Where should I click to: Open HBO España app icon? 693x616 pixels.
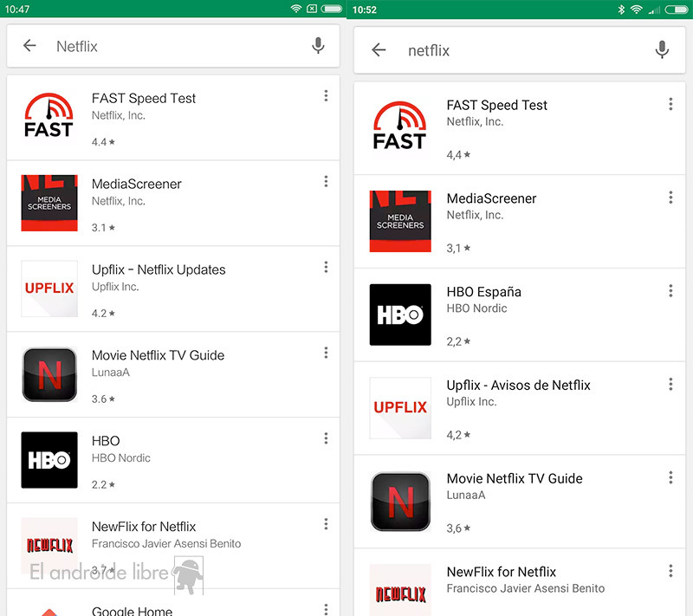coord(399,314)
